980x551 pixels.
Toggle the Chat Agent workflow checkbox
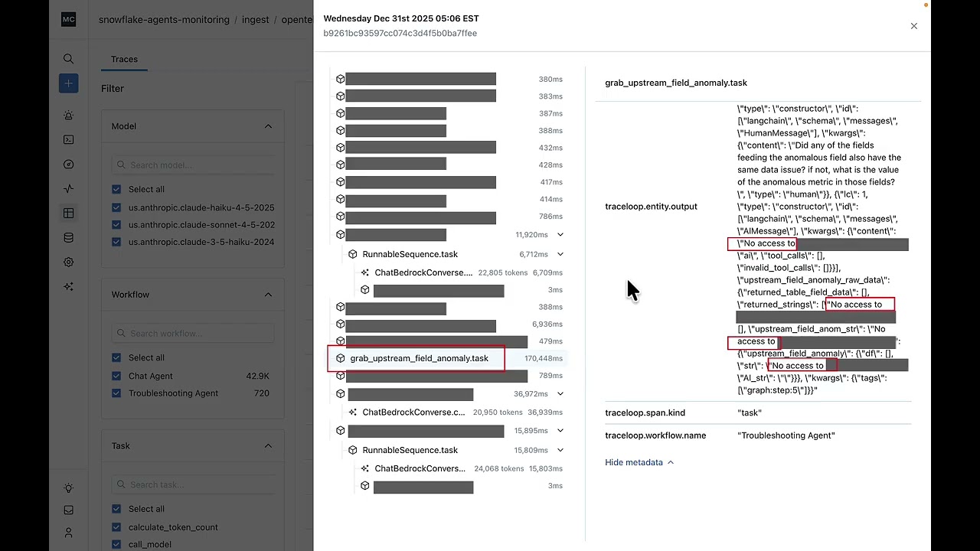point(116,376)
